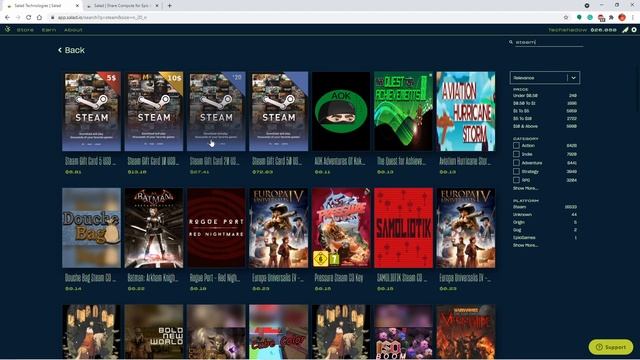Expand Show More under Platform

click(525, 245)
